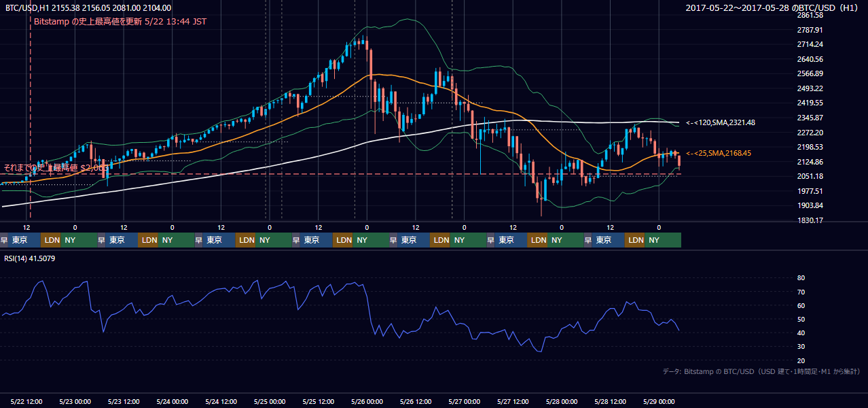
Task: Click the RSI 50 level label
Action: 801,319
